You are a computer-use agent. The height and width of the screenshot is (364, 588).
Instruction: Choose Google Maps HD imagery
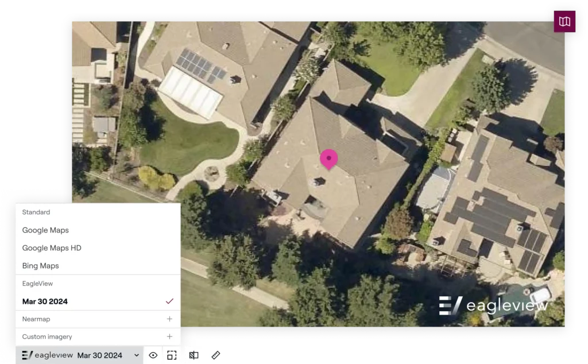(98, 248)
